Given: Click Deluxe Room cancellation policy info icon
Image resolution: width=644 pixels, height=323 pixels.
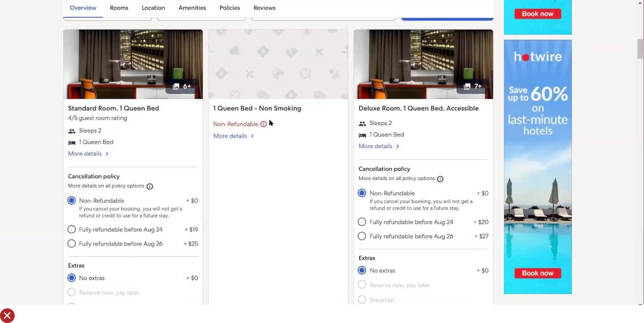Looking at the screenshot, I should click(440, 179).
